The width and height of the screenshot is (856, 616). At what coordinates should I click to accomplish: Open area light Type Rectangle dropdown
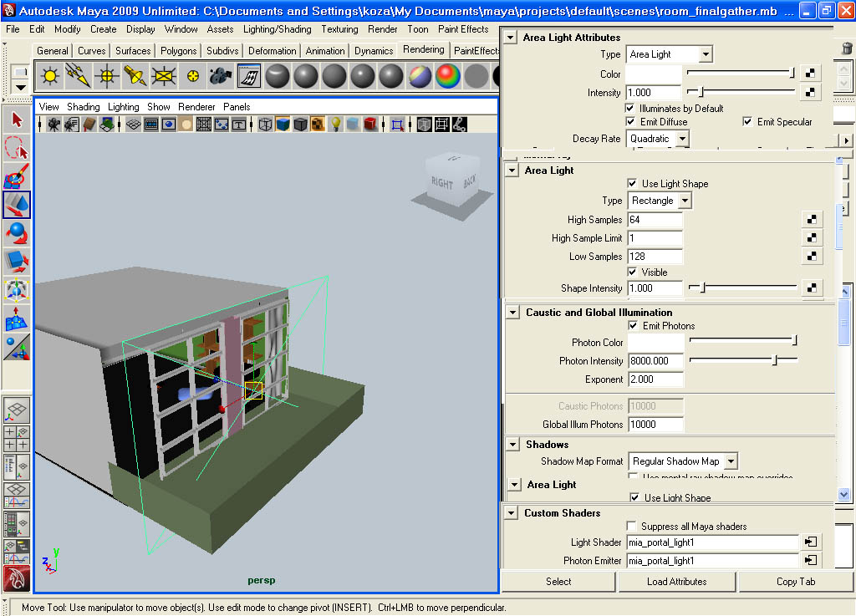(x=660, y=201)
